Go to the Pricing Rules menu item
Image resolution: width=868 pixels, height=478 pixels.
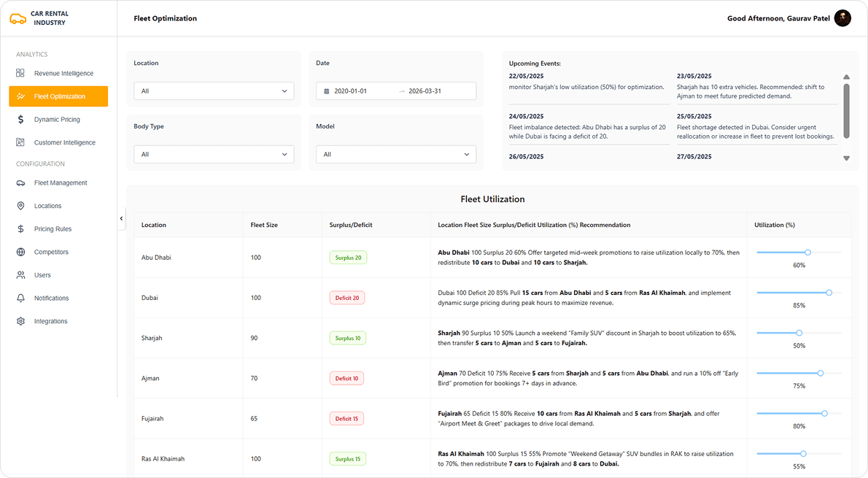53,229
